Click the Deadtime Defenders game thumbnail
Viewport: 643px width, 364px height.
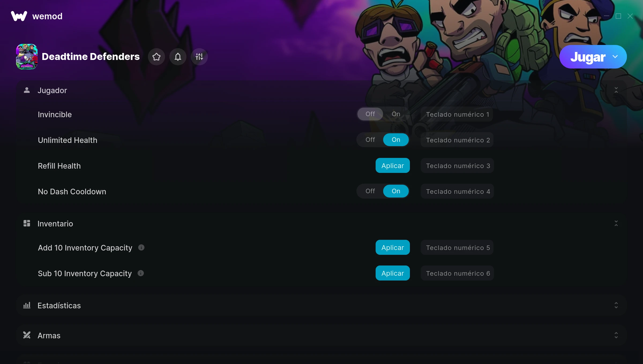click(x=27, y=57)
